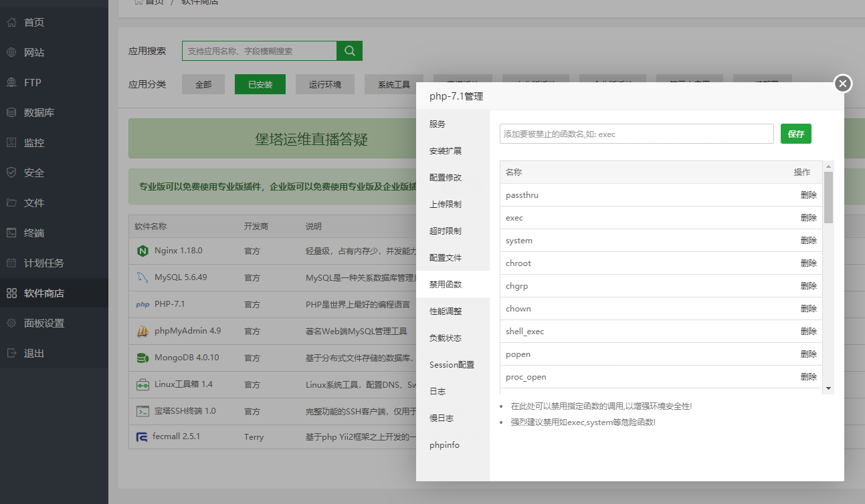Click the disabled function name input box
This screenshot has height=504, width=865.
coord(636,134)
